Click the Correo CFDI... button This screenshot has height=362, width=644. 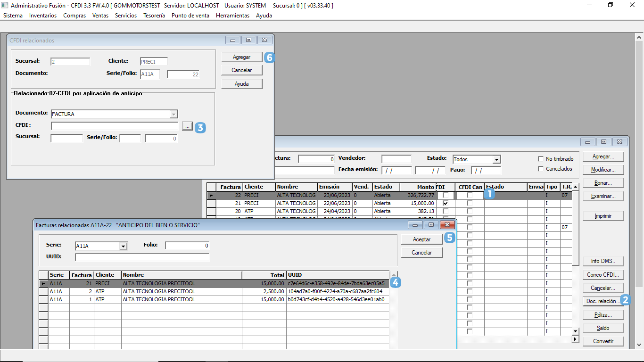603,275
